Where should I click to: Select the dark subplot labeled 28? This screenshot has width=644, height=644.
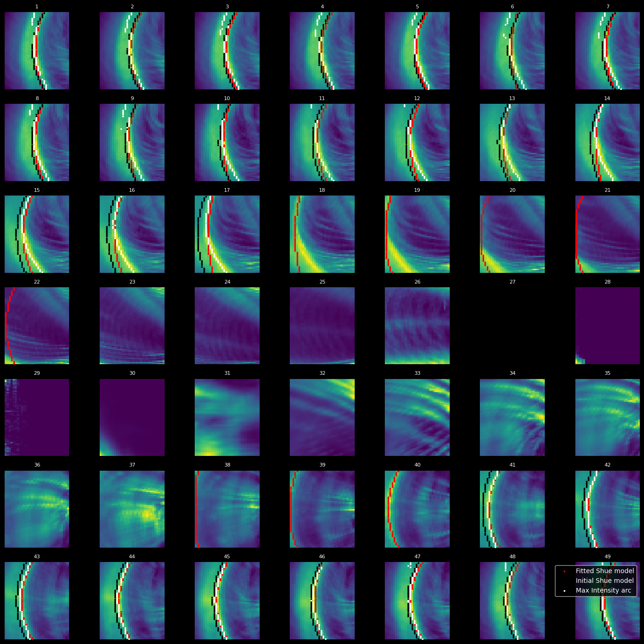608,326
